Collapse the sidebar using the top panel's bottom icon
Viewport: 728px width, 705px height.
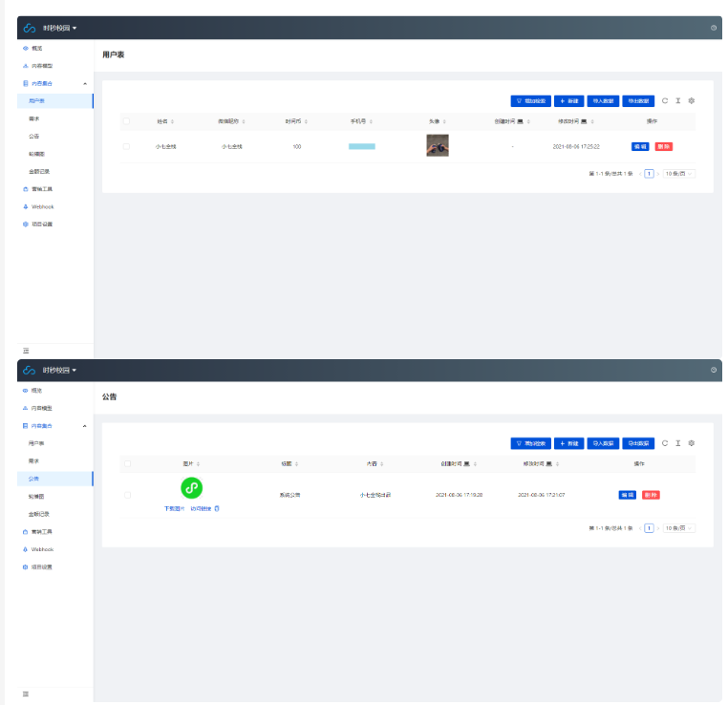tap(26, 351)
